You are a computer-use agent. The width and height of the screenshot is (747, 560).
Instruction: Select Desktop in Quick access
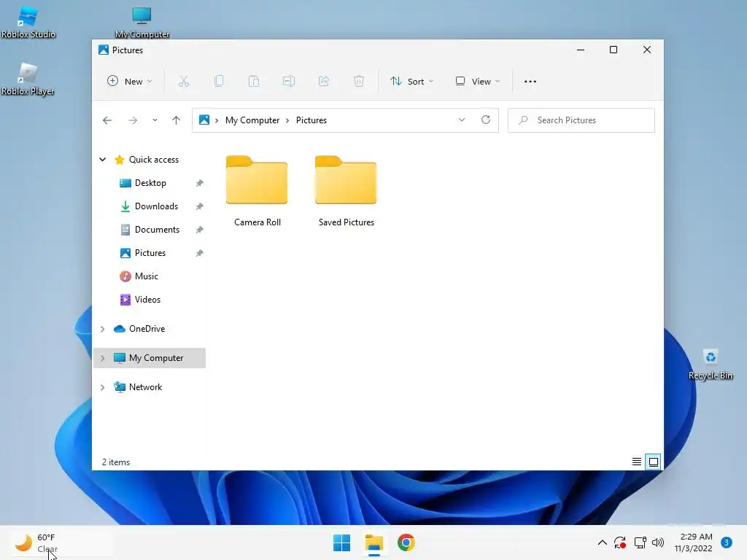click(x=150, y=183)
